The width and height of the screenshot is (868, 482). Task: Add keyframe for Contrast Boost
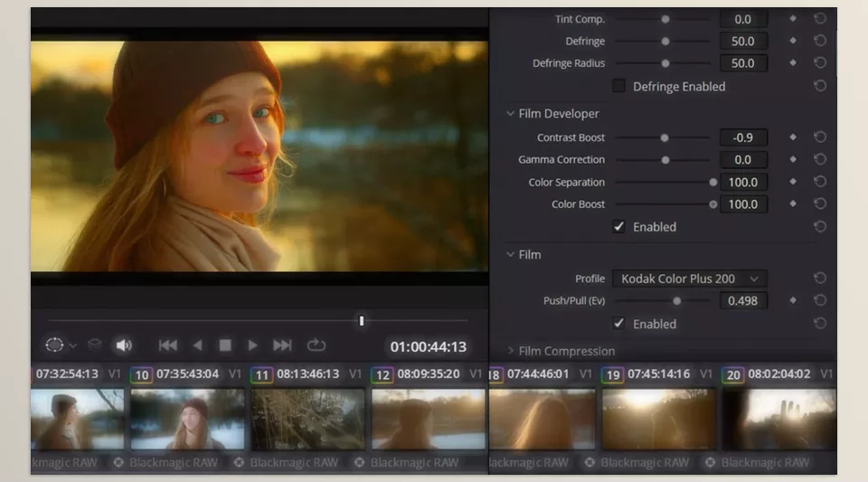click(793, 137)
